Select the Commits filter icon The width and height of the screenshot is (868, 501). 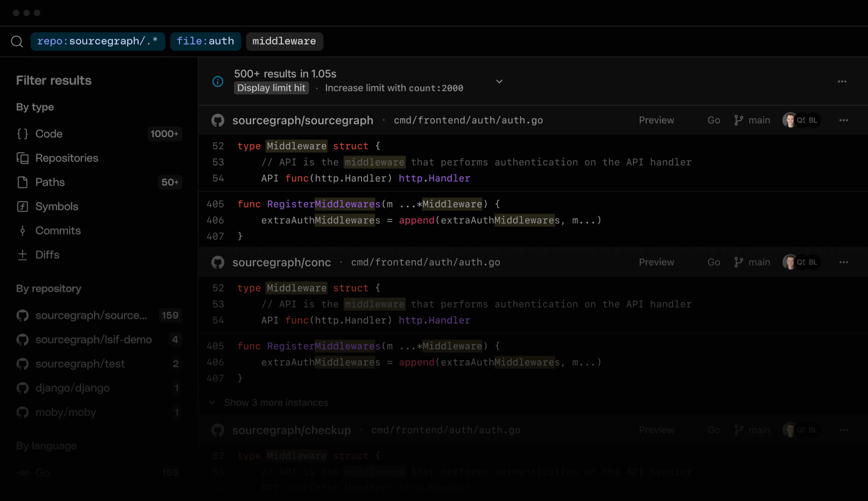tap(22, 231)
